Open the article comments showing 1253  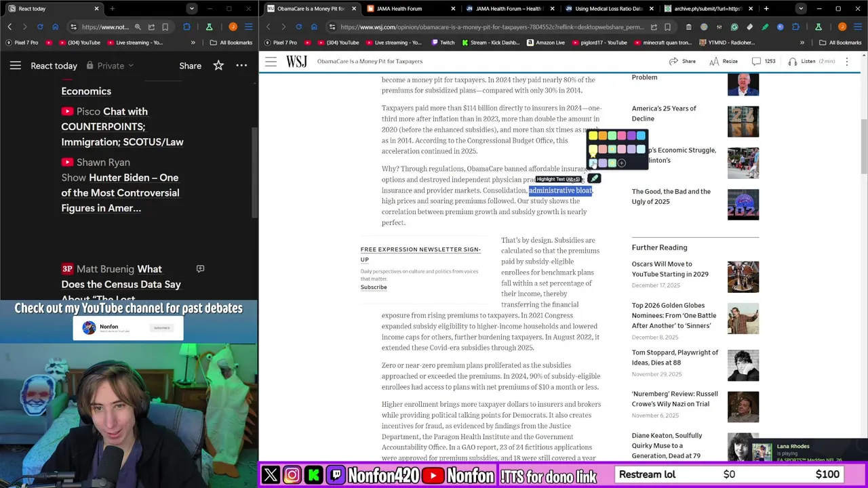pyautogui.click(x=763, y=61)
